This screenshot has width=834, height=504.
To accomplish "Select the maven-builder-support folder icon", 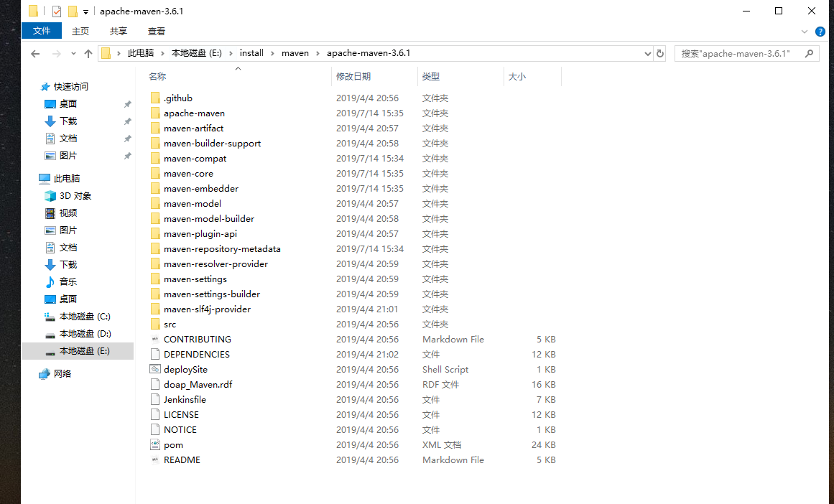I will 155,143.
